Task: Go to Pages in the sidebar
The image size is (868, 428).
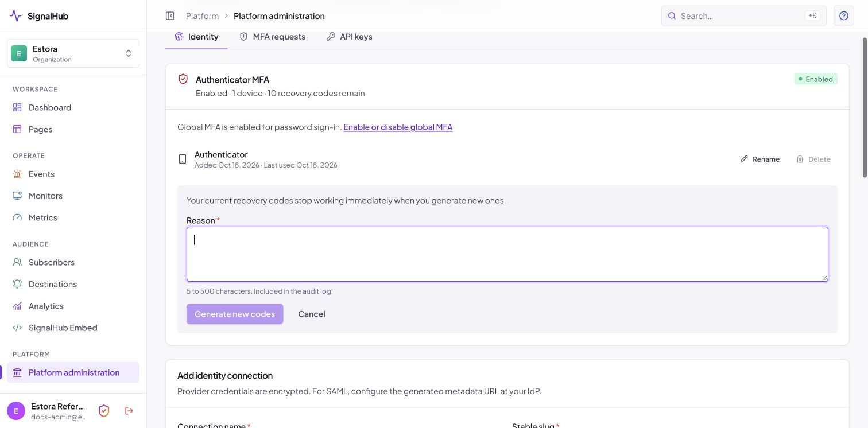Action: [x=73, y=129]
